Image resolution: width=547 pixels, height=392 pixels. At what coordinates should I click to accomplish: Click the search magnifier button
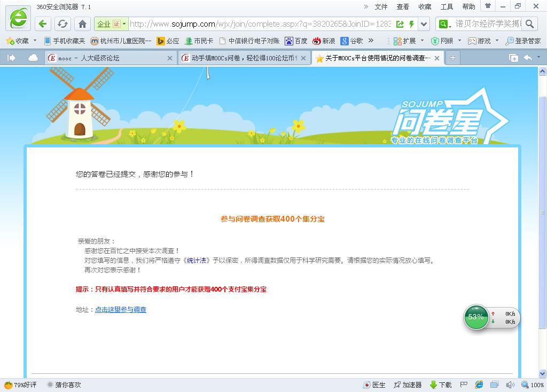click(529, 24)
